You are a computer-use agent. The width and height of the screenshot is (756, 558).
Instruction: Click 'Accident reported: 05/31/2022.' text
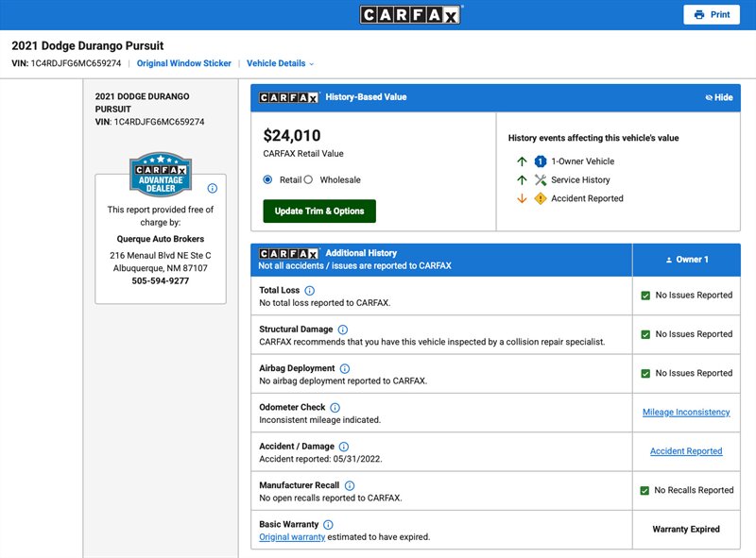[320, 459]
